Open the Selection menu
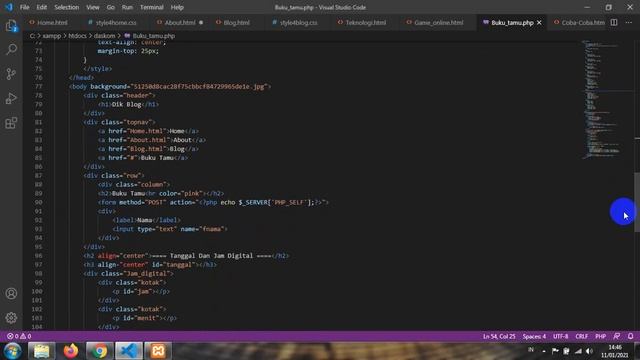Viewport: 640px width, 360px height. click(x=67, y=7)
